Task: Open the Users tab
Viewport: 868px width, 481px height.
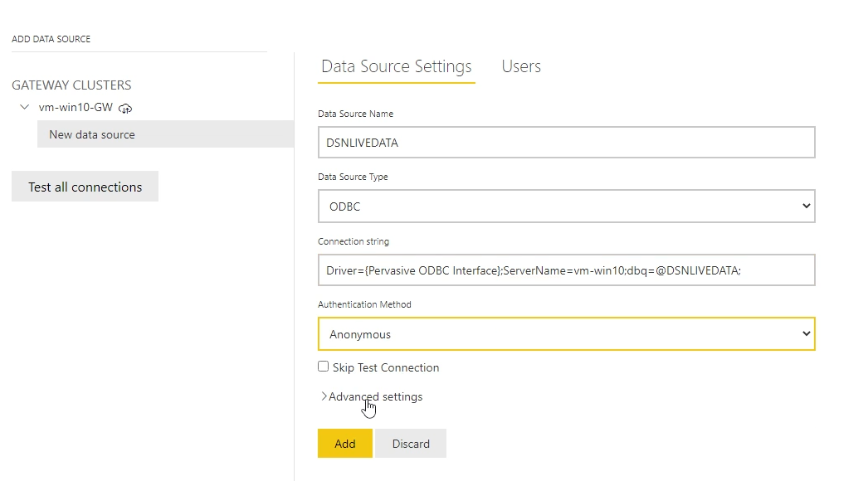Action: point(521,66)
